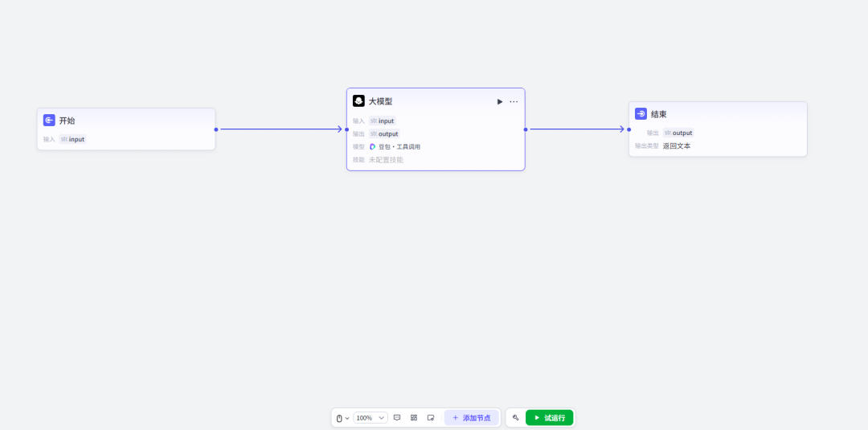
Task: Click the 结束 node input port
Action: point(628,129)
